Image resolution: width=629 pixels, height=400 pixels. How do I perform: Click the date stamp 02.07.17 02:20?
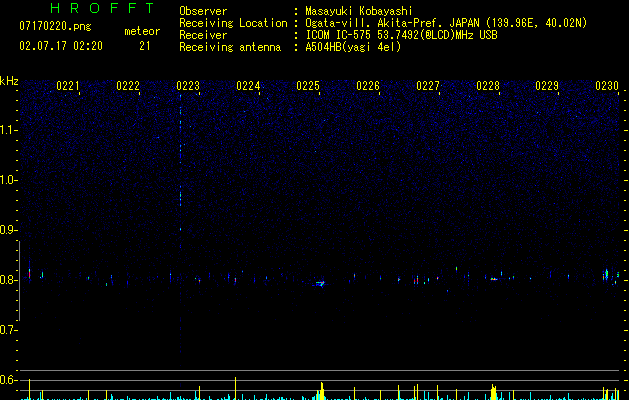(61, 46)
